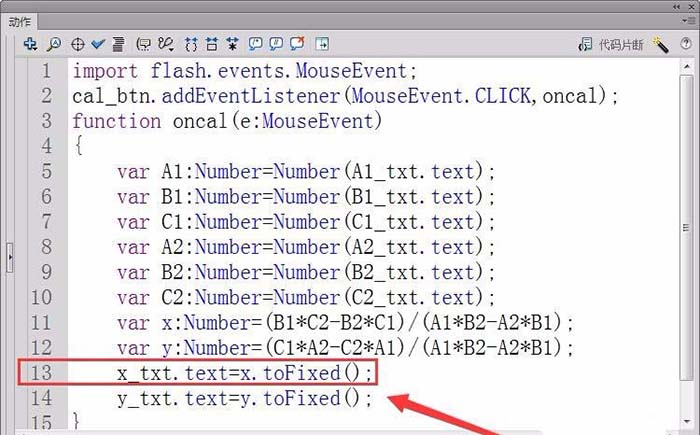Select the 动作 panel tab
The height and width of the screenshot is (435, 700).
[x=20, y=21]
